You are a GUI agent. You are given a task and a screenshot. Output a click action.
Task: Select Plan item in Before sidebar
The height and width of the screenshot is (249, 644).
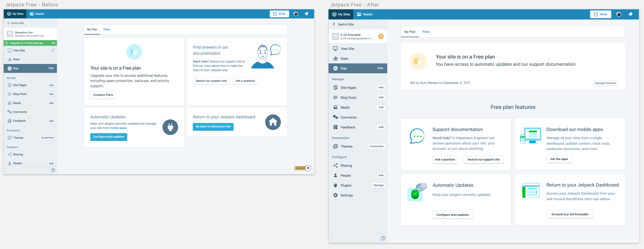(x=30, y=69)
